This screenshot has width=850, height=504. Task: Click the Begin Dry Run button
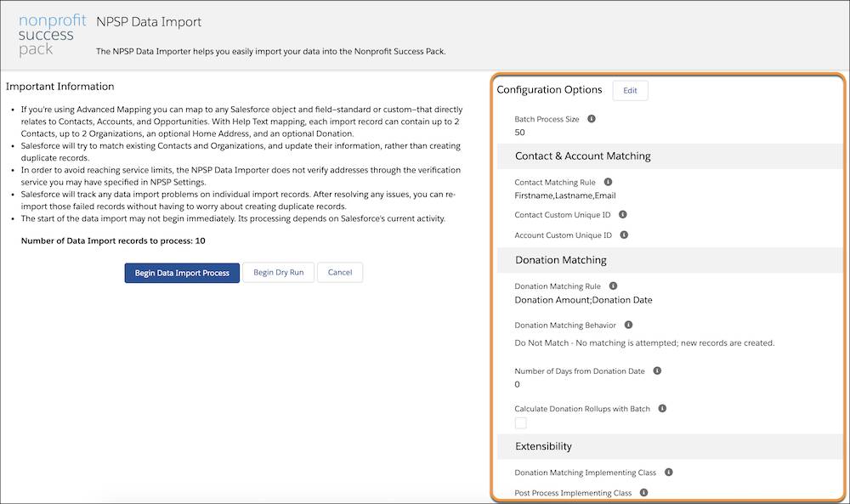click(278, 273)
